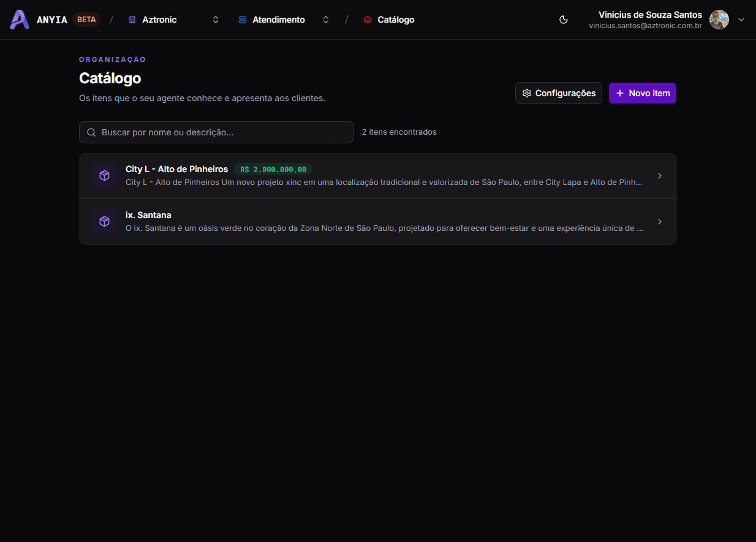Expand the user account menu chevron
Viewport: 756px width, 542px height.
click(741, 20)
